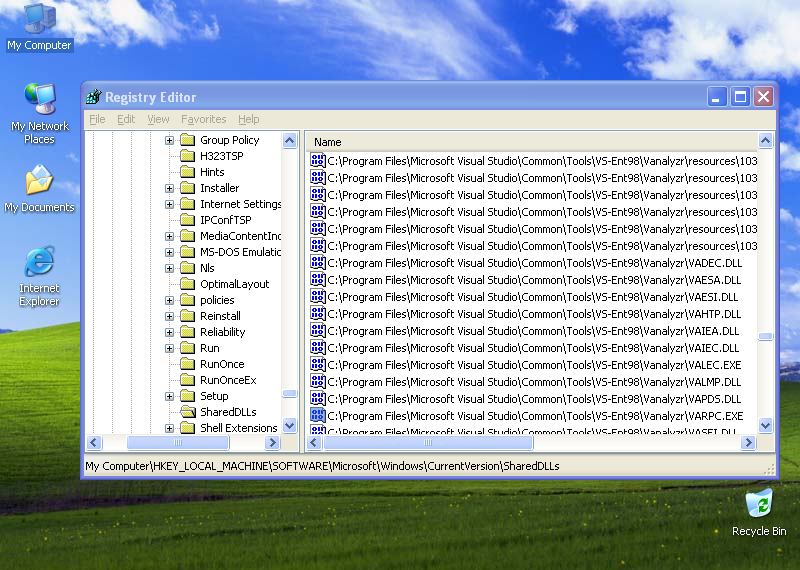Image resolution: width=800 pixels, height=570 pixels.
Task: Click the values list vertical scrollbar thumb
Action: [765, 337]
